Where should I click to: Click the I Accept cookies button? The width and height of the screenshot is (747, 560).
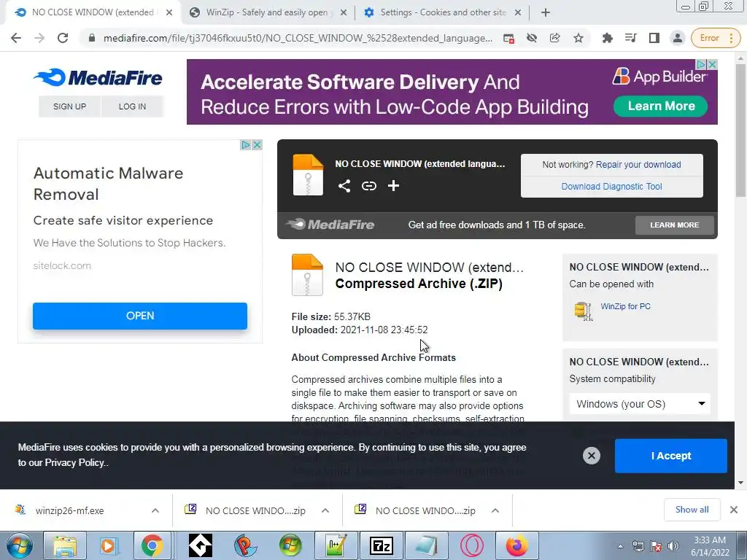671,456
